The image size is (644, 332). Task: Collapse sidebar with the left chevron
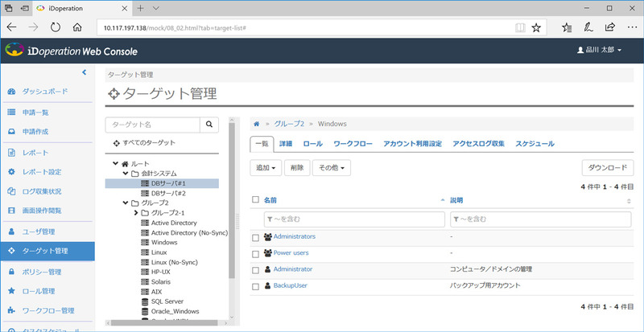pyautogui.click(x=85, y=72)
